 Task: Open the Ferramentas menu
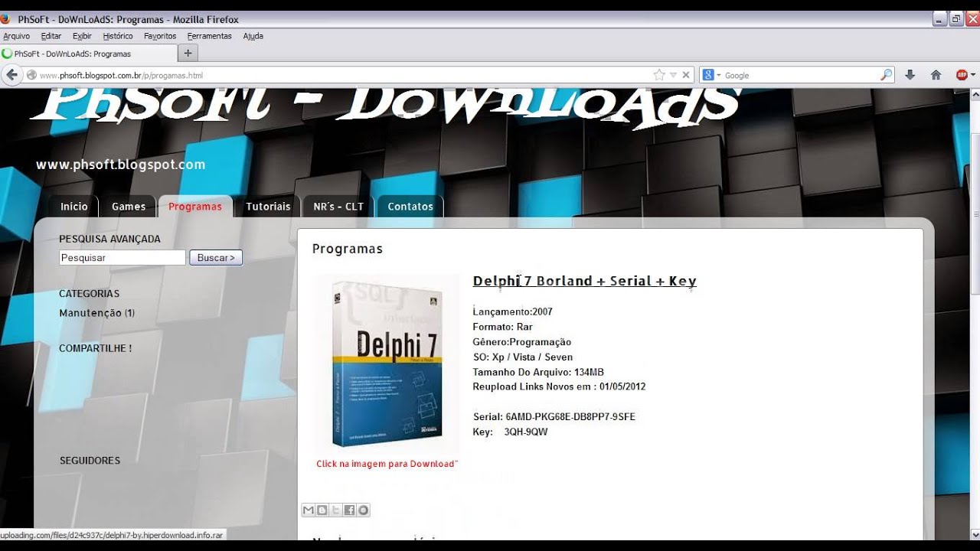click(209, 36)
